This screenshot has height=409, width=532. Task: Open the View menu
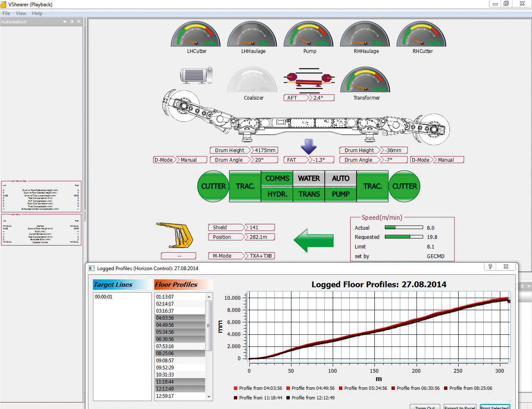(x=21, y=13)
